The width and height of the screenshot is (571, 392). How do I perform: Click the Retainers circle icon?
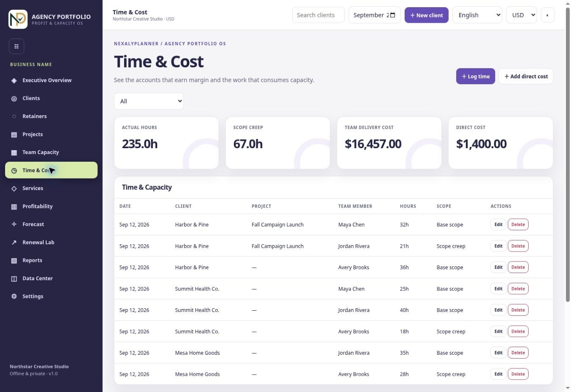[14, 116]
